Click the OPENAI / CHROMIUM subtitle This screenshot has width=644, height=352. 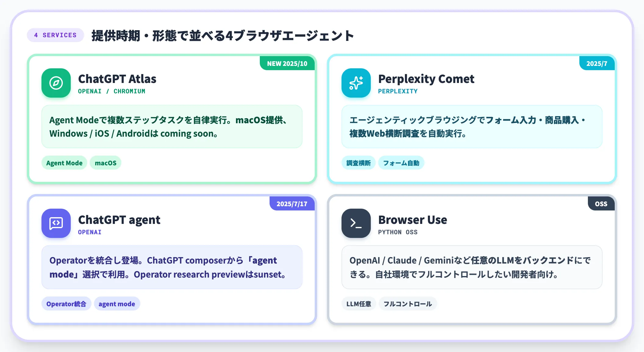pyautogui.click(x=112, y=91)
